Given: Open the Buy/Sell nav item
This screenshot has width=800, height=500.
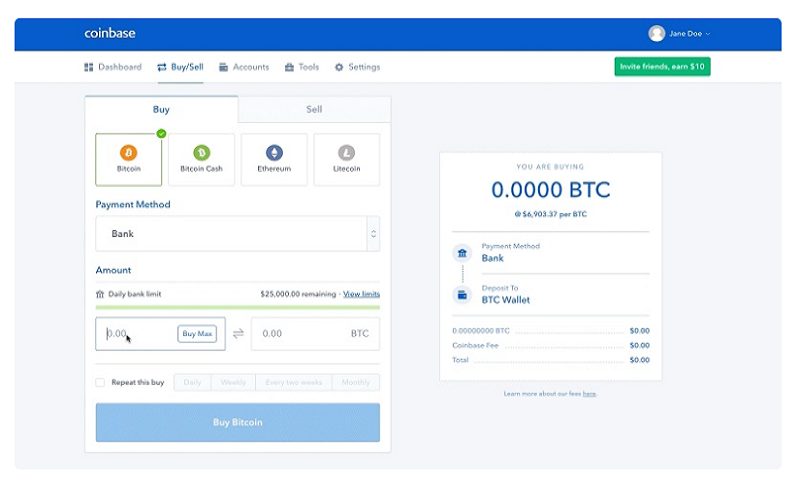Looking at the screenshot, I should (x=180, y=67).
